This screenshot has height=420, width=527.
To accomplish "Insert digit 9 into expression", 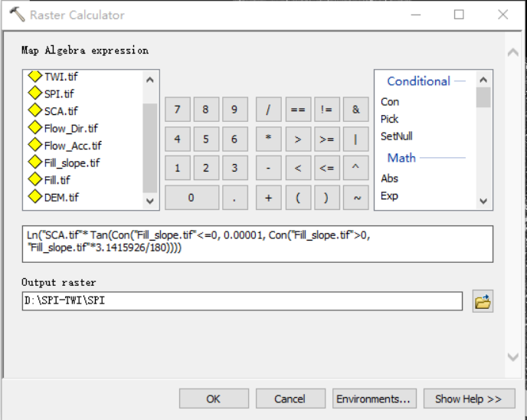I will click(235, 110).
